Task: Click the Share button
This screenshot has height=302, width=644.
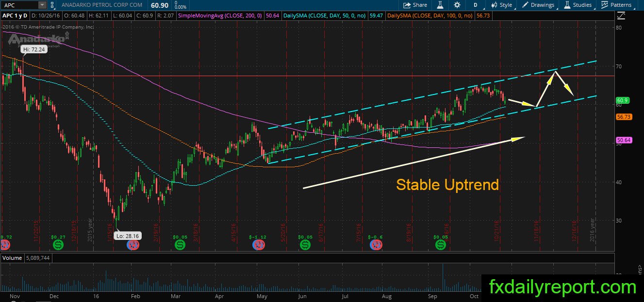Action: click(x=415, y=5)
